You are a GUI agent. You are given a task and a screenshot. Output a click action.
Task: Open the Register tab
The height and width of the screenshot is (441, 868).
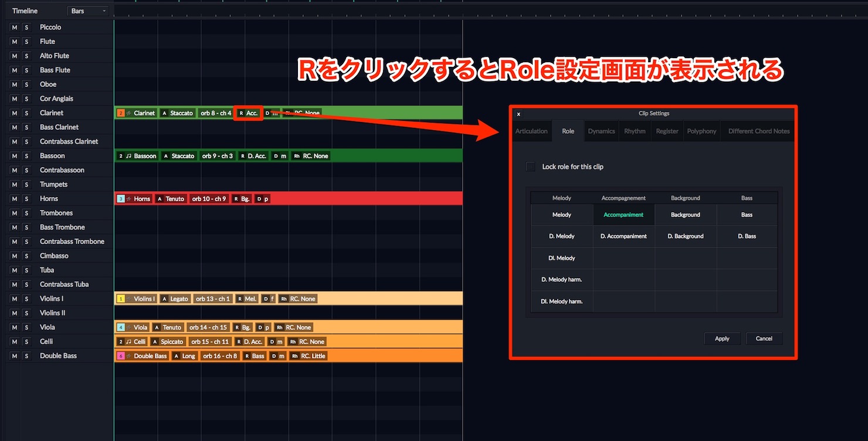click(x=667, y=131)
